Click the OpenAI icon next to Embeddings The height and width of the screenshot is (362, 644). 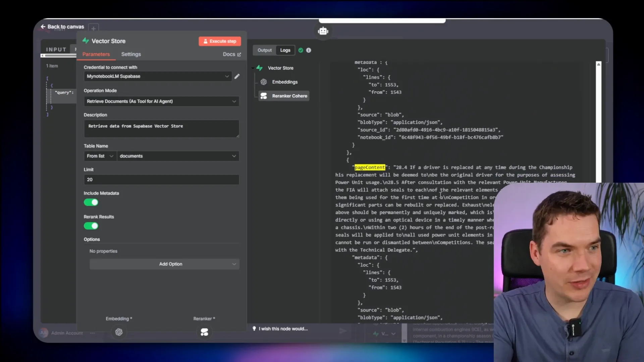[x=264, y=82]
